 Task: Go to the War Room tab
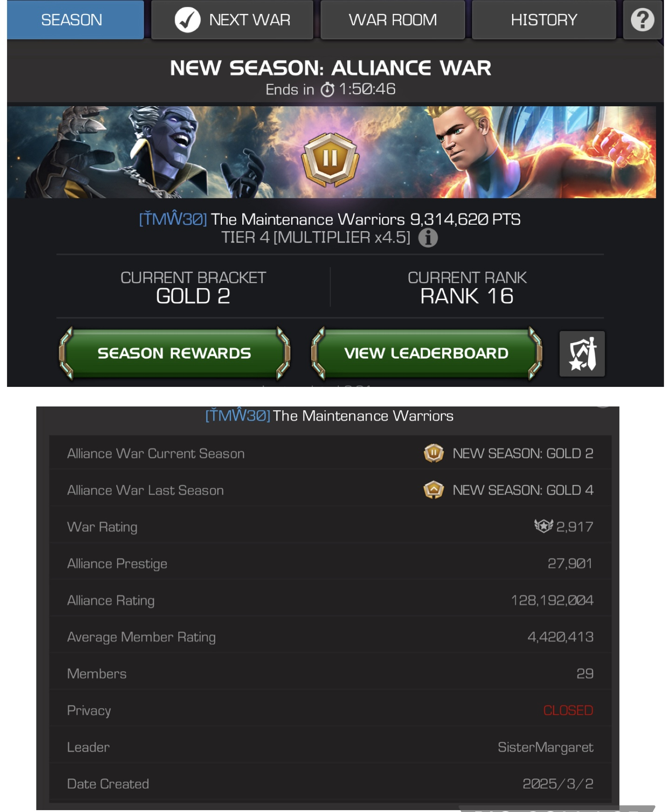pos(392,20)
